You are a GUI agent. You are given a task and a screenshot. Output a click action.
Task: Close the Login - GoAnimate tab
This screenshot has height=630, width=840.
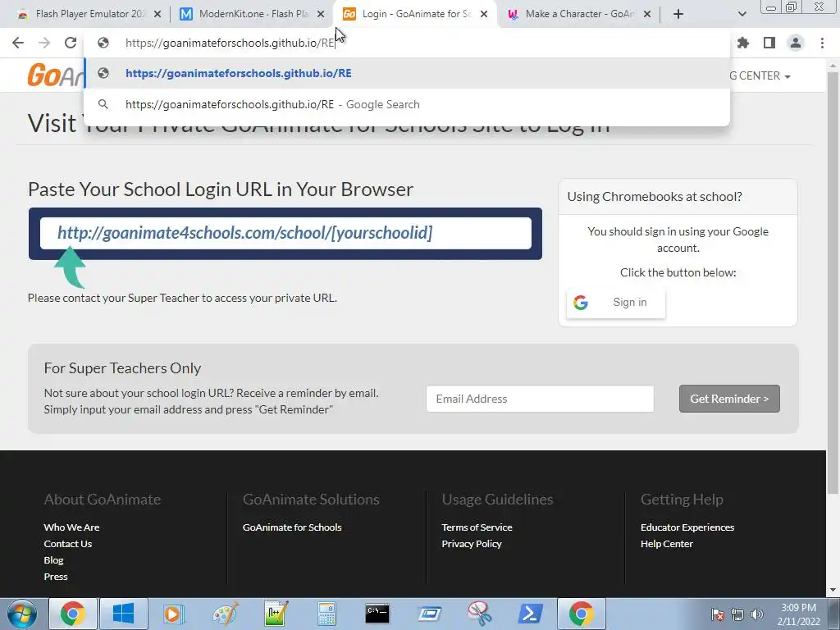pos(484,14)
